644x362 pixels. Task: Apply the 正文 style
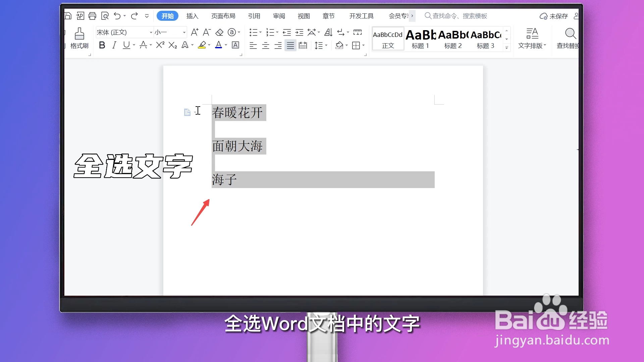pos(388,39)
